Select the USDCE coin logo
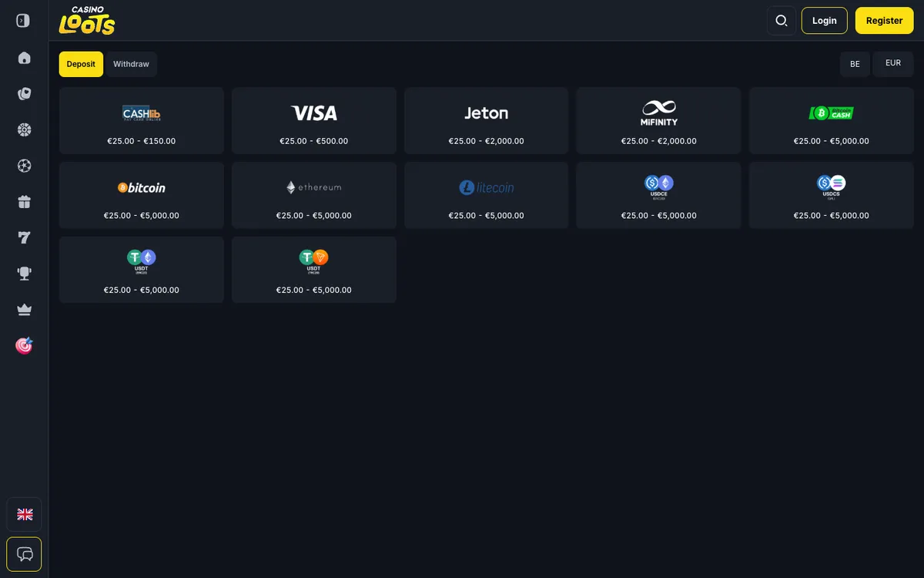924x578 pixels. 659,187
